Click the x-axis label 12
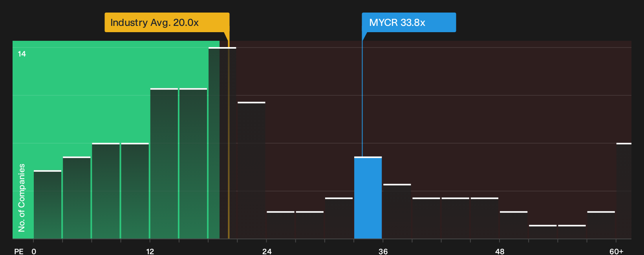644x255 pixels. pyautogui.click(x=150, y=251)
